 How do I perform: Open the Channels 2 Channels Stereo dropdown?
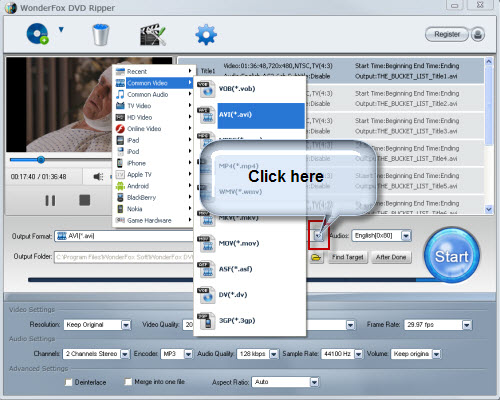125,354
